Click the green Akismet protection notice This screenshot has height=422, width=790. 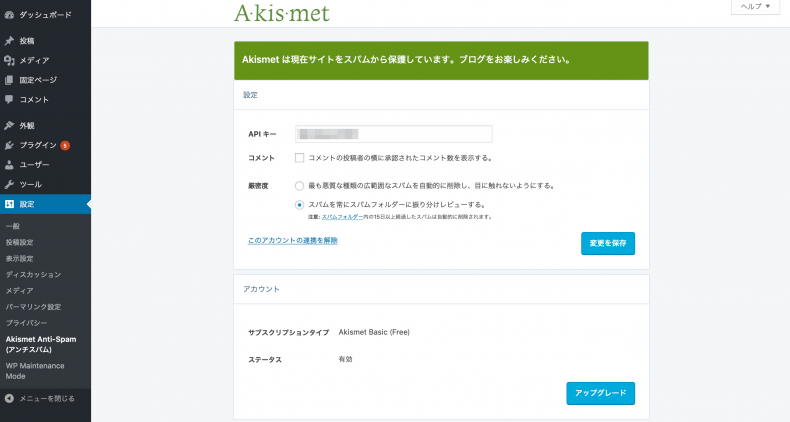441,60
